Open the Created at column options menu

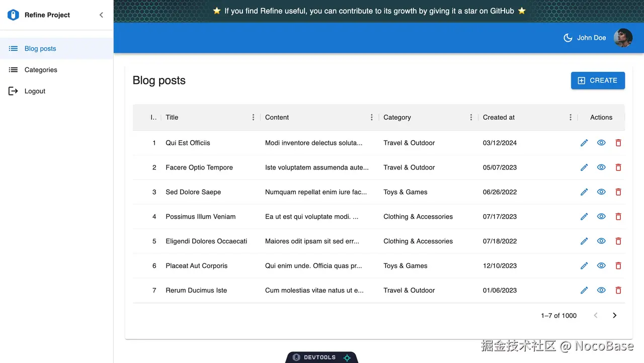[x=570, y=117]
